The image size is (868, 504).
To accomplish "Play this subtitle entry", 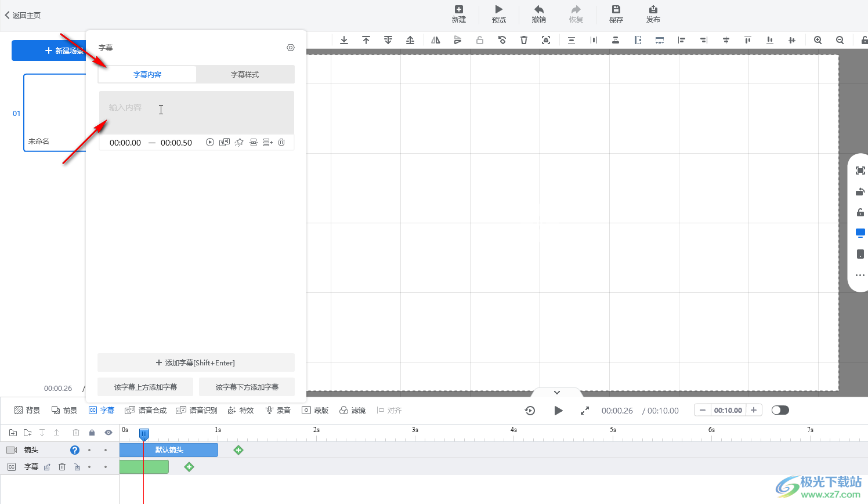I will point(210,142).
